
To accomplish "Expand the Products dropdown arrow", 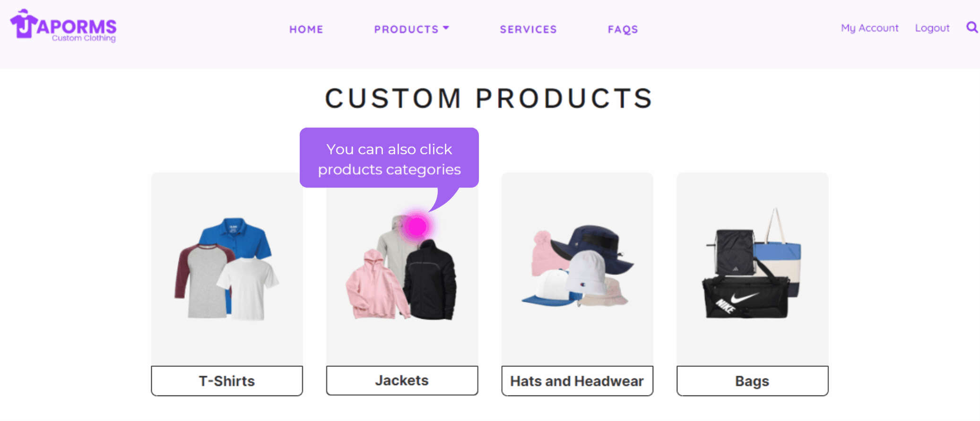I will (446, 28).
